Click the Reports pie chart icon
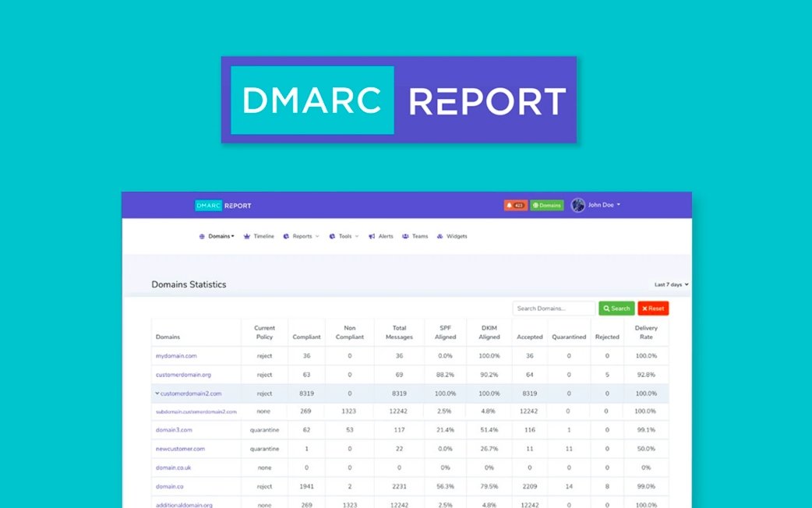Image resolution: width=812 pixels, height=508 pixels. pyautogui.click(x=286, y=237)
